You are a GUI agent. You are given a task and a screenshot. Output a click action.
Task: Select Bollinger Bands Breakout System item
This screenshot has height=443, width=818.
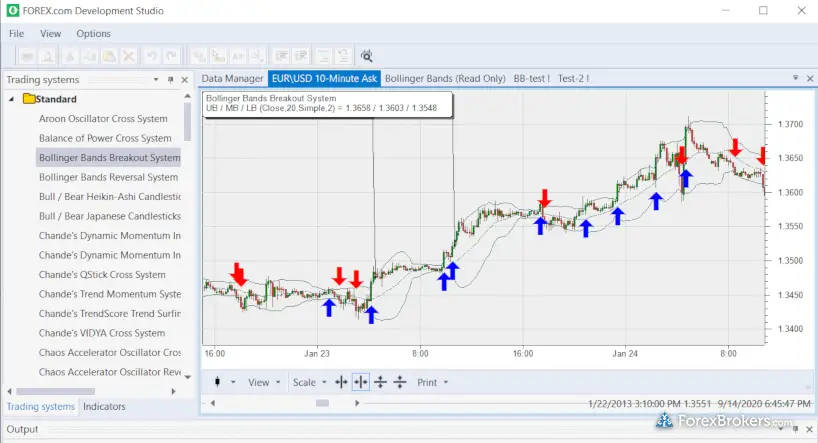(x=109, y=158)
